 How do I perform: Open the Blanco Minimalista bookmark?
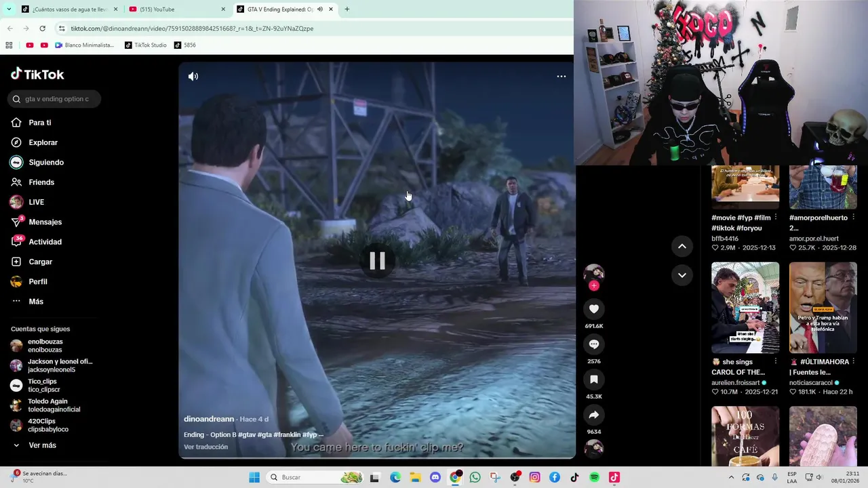(x=85, y=45)
